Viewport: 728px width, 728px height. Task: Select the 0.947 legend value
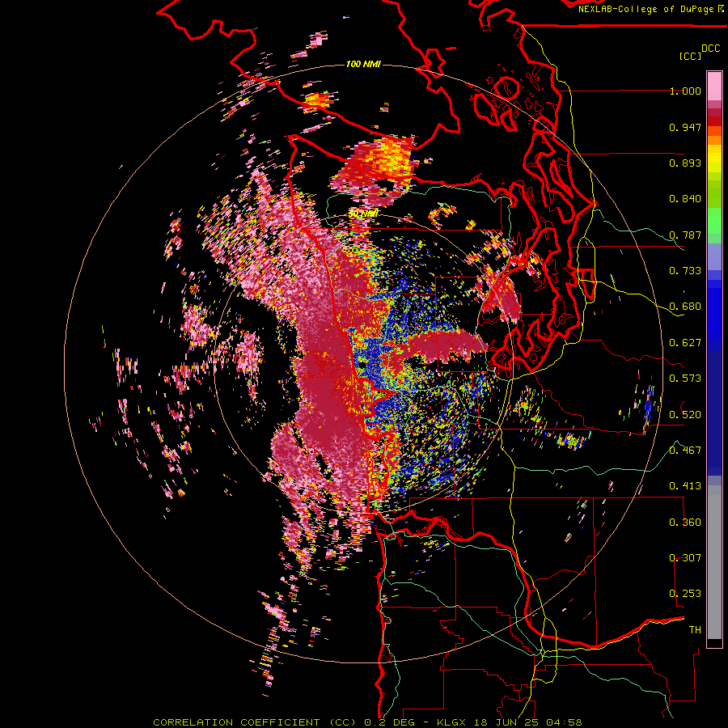tap(685, 127)
